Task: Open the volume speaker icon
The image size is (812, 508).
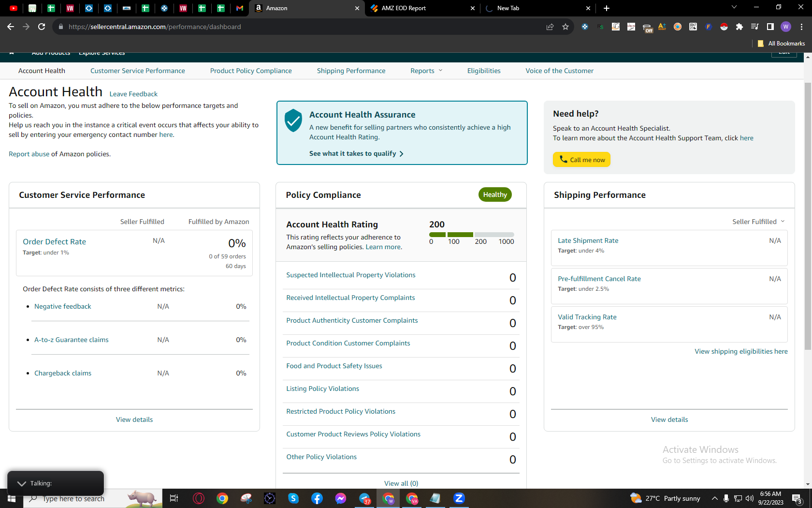Action: (750, 498)
